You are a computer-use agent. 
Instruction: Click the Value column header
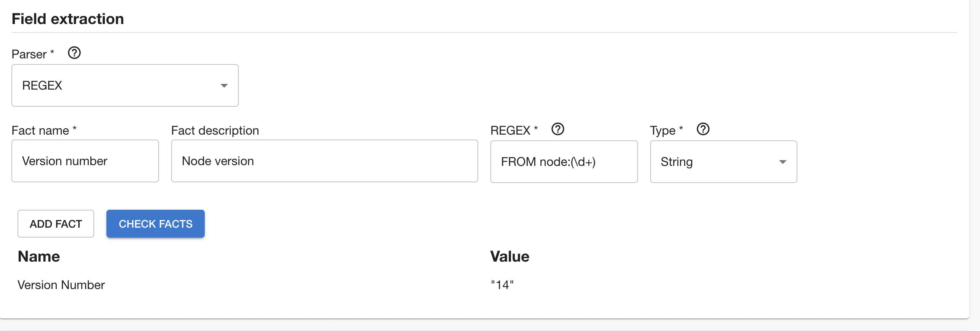pos(510,256)
